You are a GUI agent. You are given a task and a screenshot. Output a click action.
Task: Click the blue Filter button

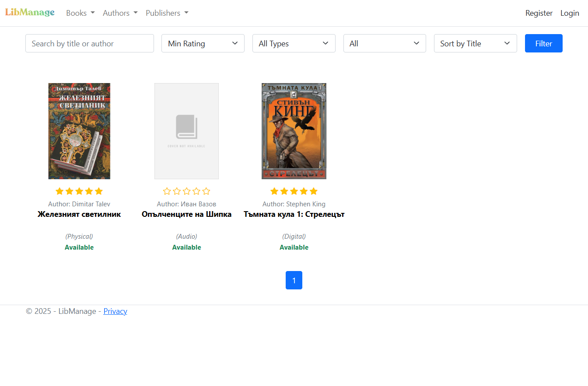[544, 43]
